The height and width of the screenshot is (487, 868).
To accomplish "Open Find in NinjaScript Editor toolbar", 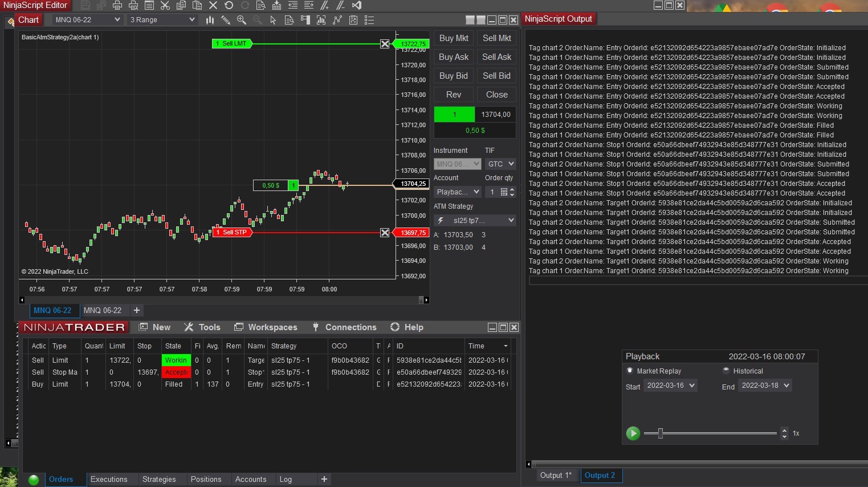I will pyautogui.click(x=260, y=5).
